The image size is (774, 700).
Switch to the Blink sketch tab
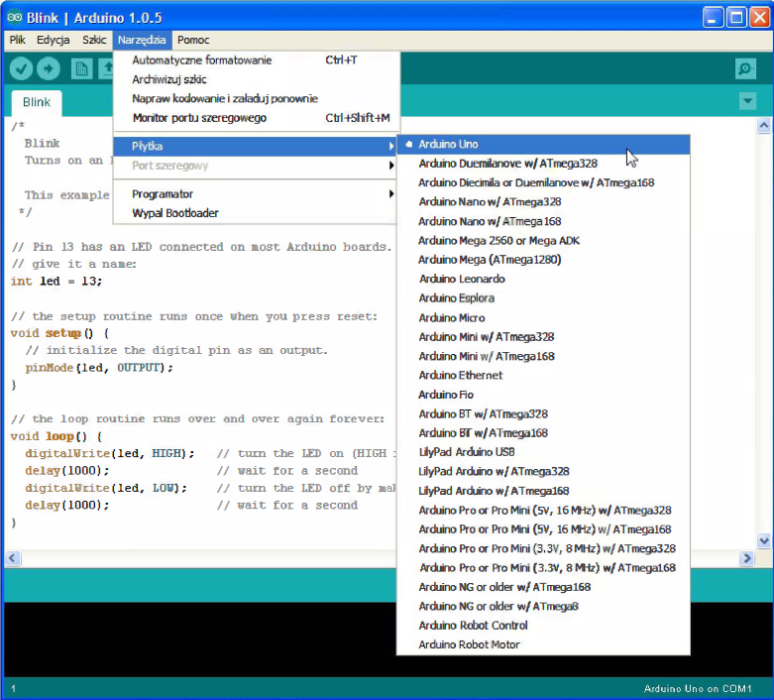click(x=37, y=102)
